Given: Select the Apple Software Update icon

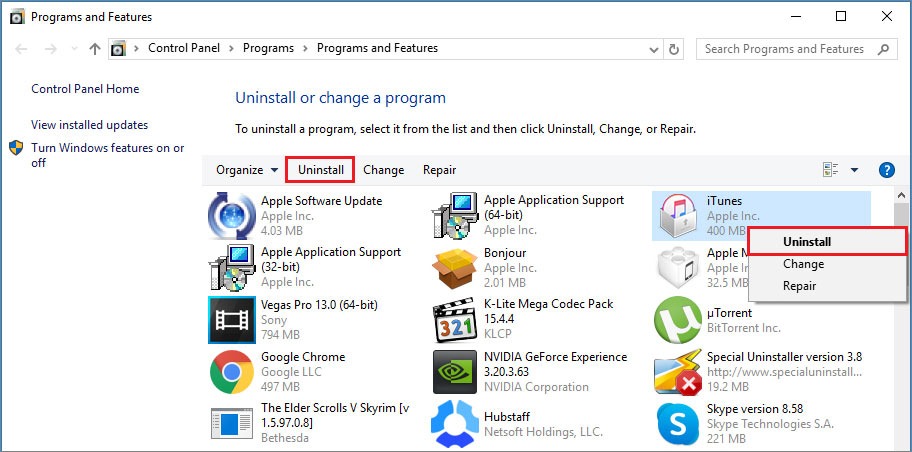Looking at the screenshot, I should 231,216.
